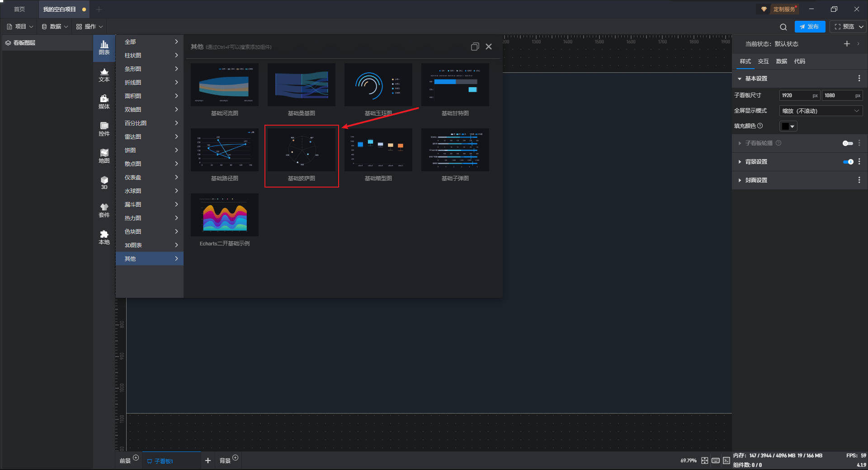The image size is (868, 470).
Task: Expand the 封面设置 section
Action: 756,180
